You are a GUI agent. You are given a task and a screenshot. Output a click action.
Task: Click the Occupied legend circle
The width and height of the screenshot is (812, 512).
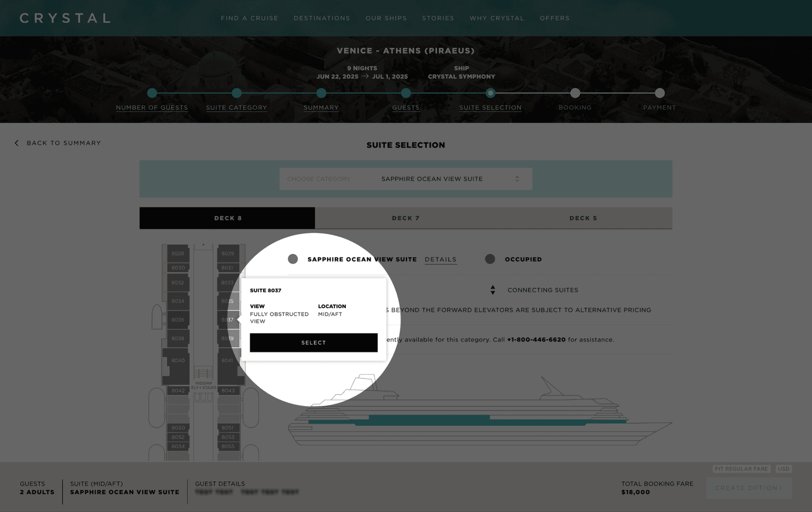[x=490, y=259]
